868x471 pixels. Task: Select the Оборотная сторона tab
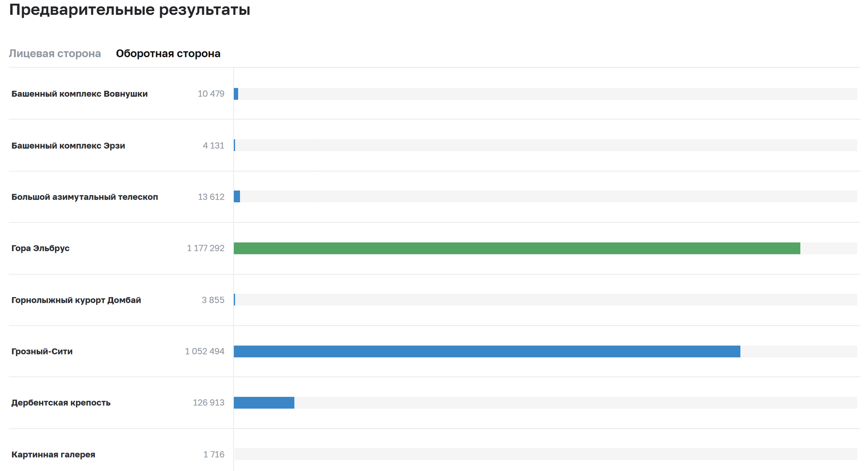[x=168, y=54]
